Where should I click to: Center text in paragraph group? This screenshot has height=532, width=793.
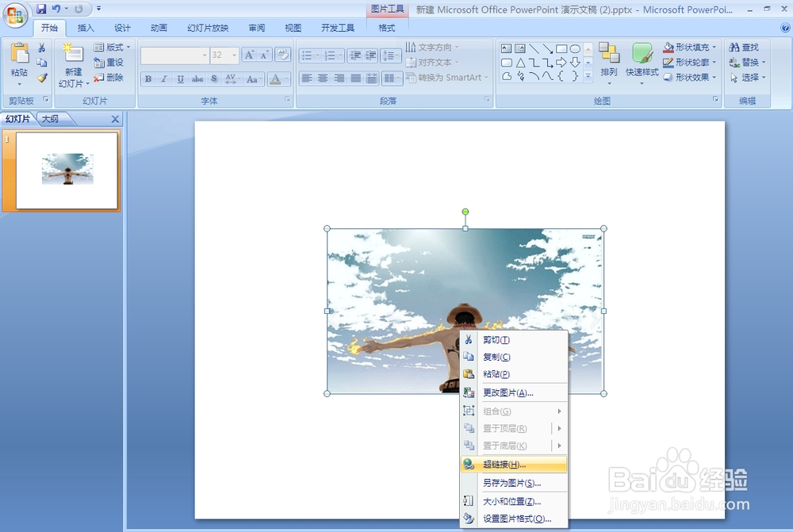(x=323, y=78)
